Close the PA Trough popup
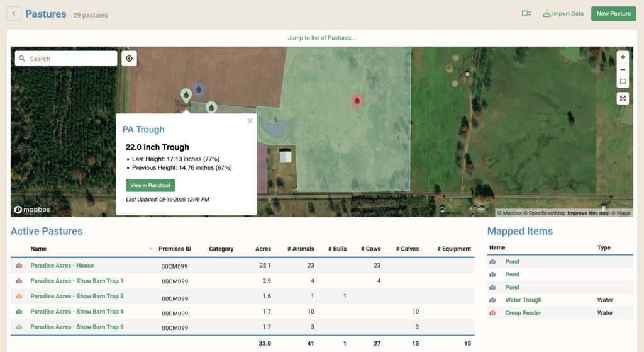 (250, 121)
